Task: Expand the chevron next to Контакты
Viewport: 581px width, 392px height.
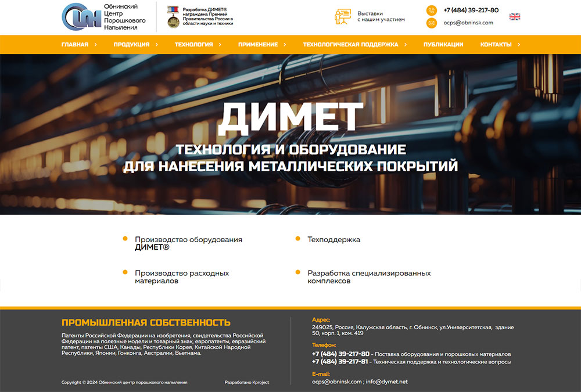Action: (519, 45)
